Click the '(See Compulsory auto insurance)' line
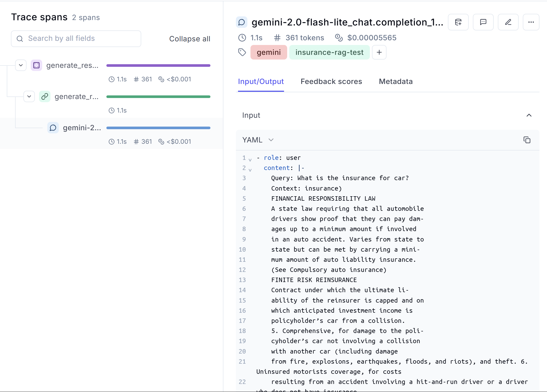The image size is (547, 392). point(329,270)
